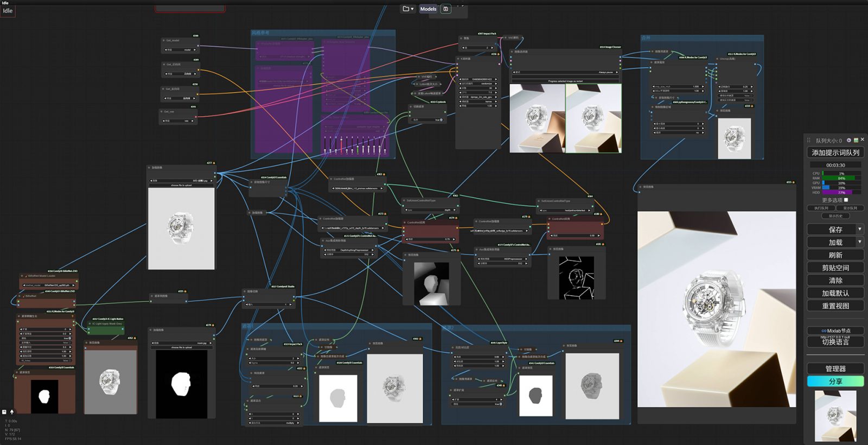
Task: Collapse the K采样器 node via its title dot
Action: click(459, 59)
